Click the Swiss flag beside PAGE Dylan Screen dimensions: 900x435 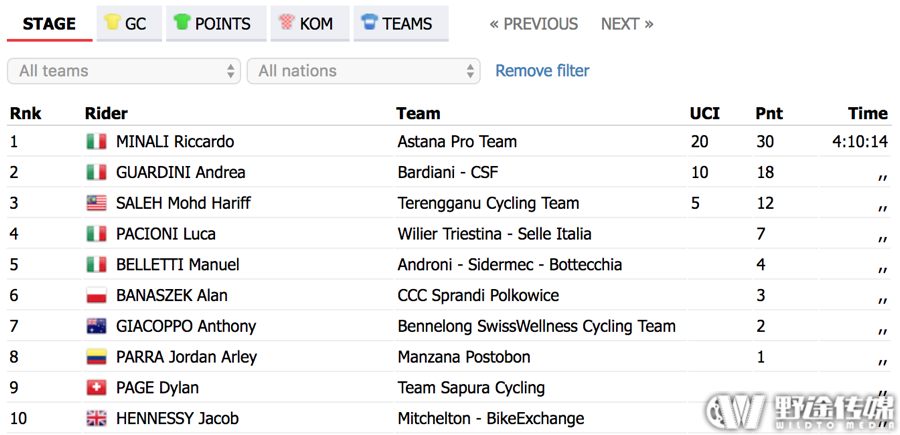96,388
